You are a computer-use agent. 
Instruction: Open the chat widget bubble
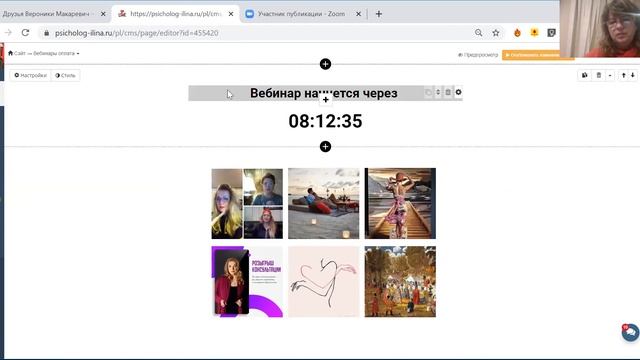click(630, 333)
